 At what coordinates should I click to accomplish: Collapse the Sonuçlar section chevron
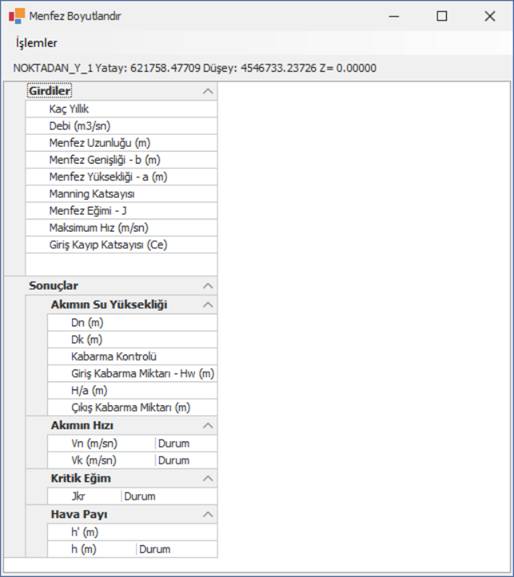tap(208, 286)
